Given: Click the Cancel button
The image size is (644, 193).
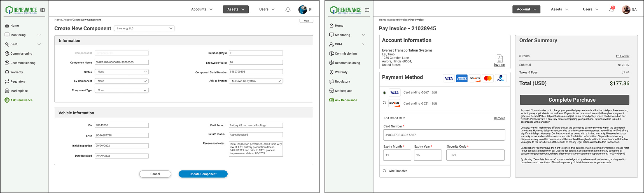Looking at the screenshot, I should (x=155, y=174).
